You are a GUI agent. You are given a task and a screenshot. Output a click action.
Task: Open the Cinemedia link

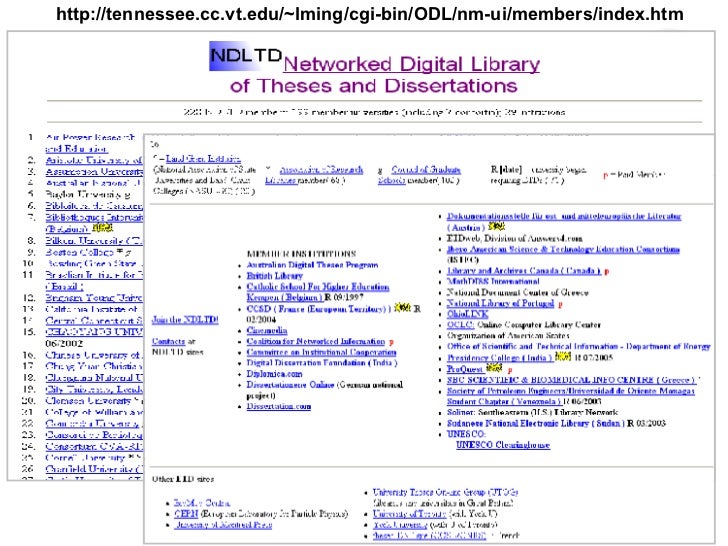267,330
